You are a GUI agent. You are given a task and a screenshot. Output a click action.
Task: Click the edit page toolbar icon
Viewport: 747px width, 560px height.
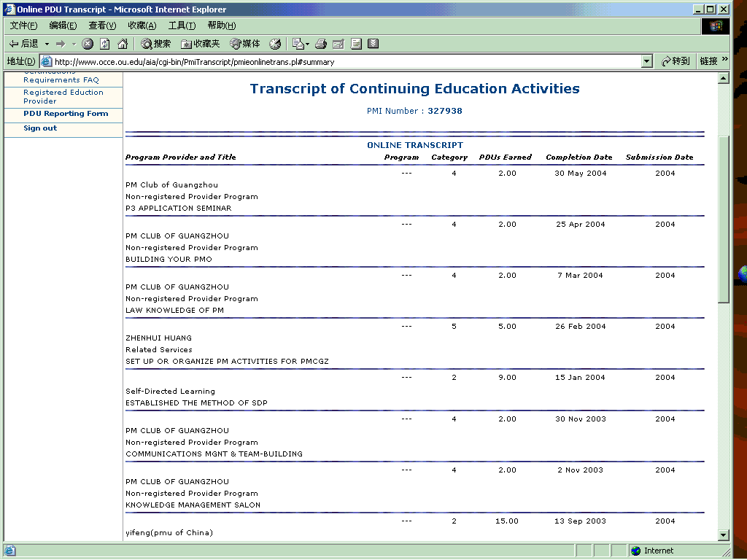click(338, 44)
